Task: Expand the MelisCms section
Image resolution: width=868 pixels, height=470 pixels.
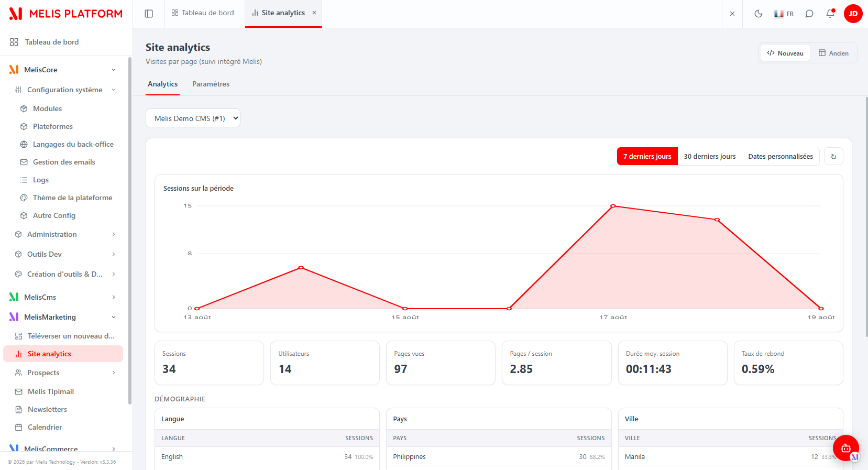Action: point(63,297)
